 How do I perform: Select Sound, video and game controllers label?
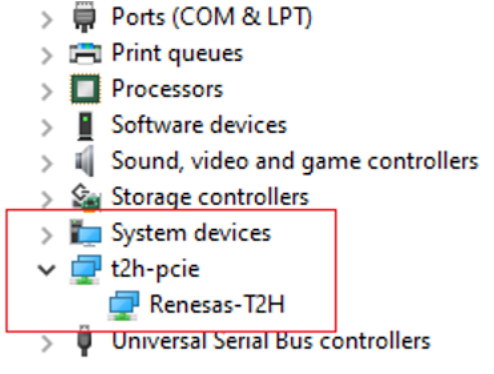295,161
